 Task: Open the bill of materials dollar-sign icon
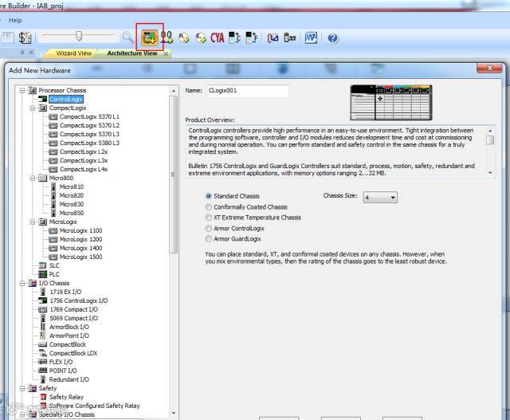point(25,38)
